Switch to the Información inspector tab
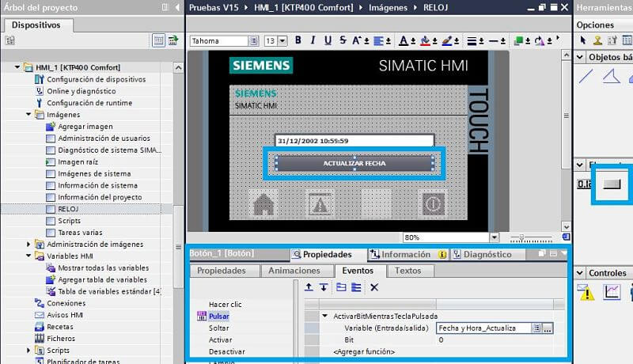Image resolution: width=633 pixels, height=364 pixels. 407,254
